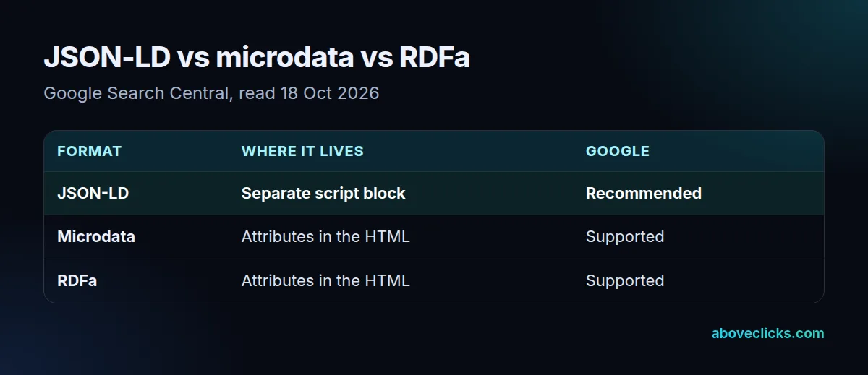The image size is (868, 375).
Task: Select the JSON-LD cell in the Format column
Action: pyautogui.click(x=93, y=194)
